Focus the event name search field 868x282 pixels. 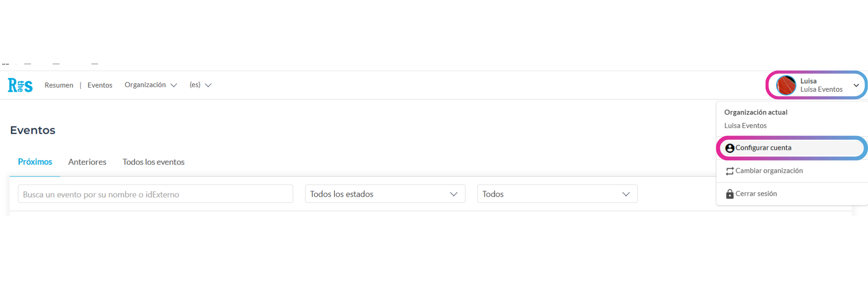coord(156,194)
